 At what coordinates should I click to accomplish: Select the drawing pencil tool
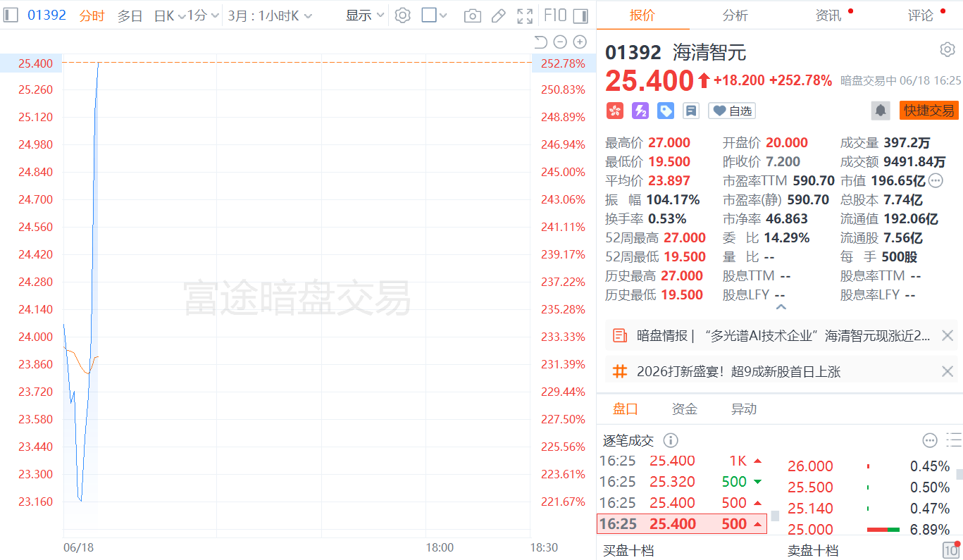498,15
